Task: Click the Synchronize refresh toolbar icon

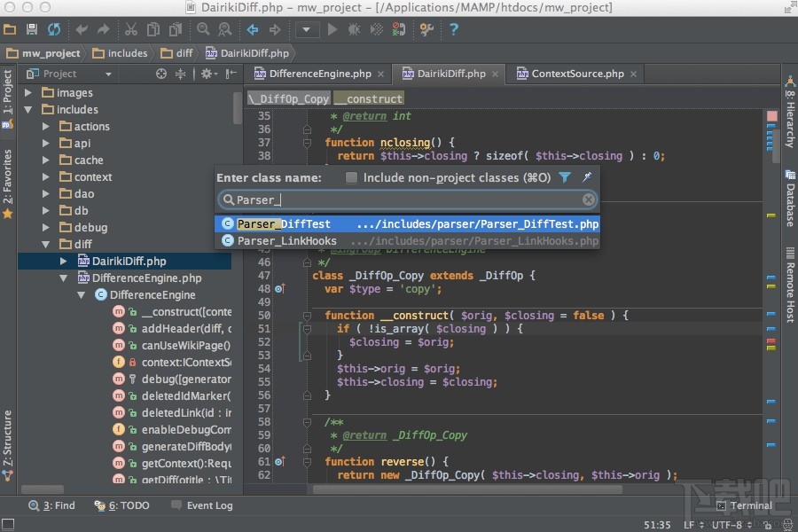Action: (54, 29)
